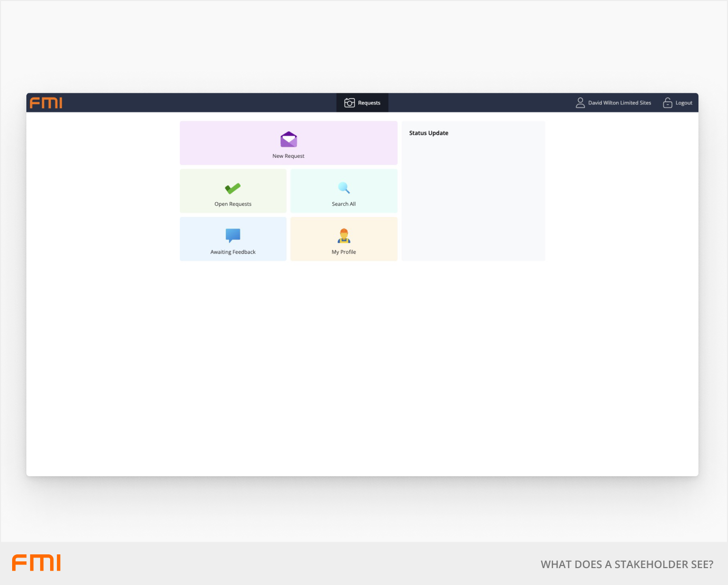This screenshot has height=585, width=728.
Task: Choose the Search All text label
Action: (x=344, y=204)
